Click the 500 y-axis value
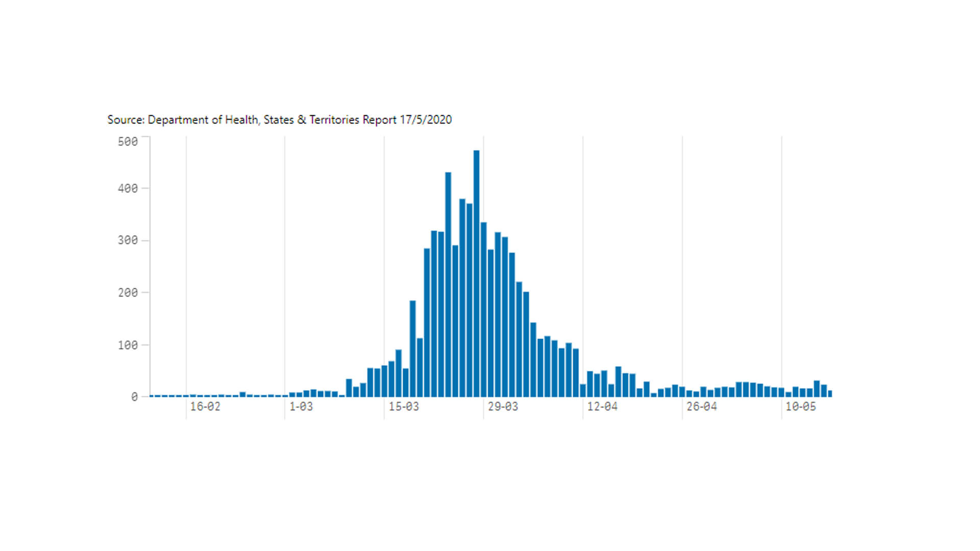The width and height of the screenshot is (980, 551). tap(128, 142)
